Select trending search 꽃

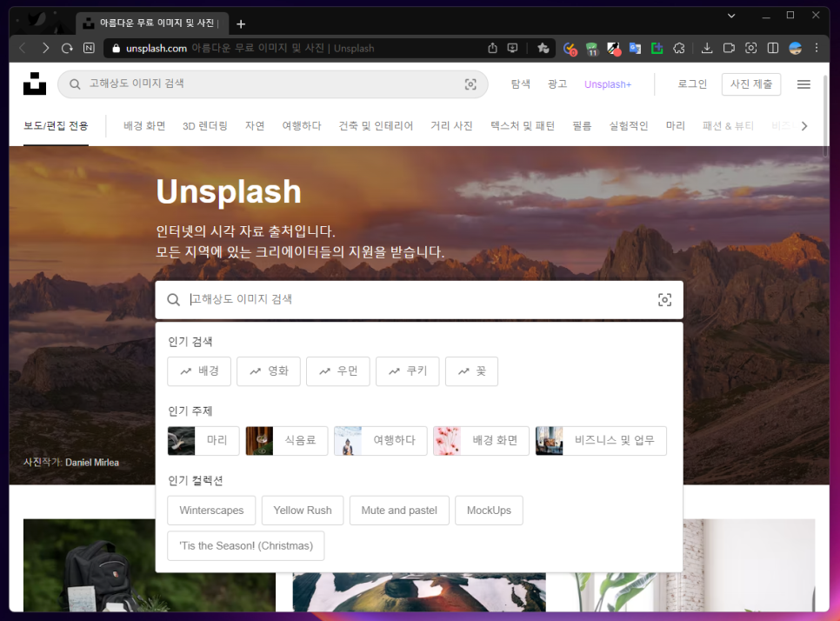[x=471, y=371]
